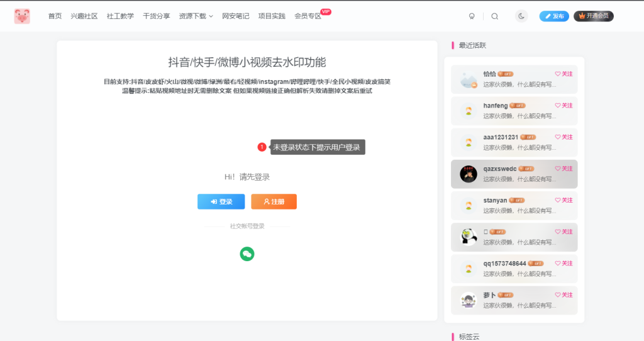This screenshot has height=341, width=644.
Task: Click the WeChat social login icon
Action: point(247,254)
